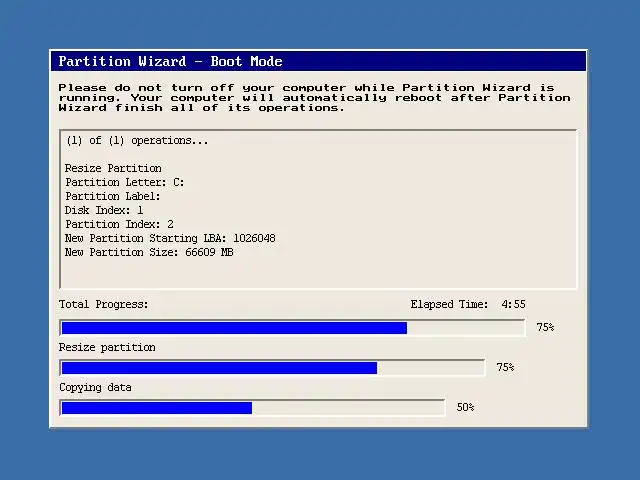Click the elapsed time value 4:55
This screenshot has width=640, height=480.
pyautogui.click(x=513, y=304)
